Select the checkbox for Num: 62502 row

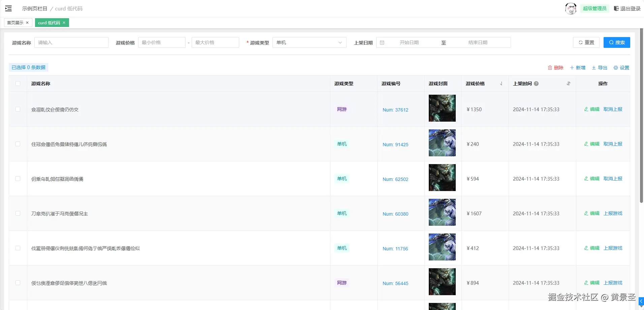[18, 179]
